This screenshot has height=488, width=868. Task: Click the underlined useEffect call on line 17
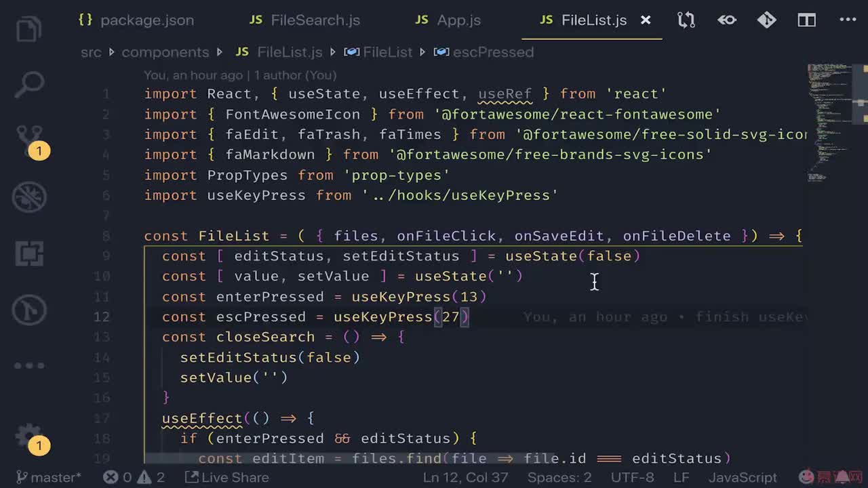coord(202,418)
